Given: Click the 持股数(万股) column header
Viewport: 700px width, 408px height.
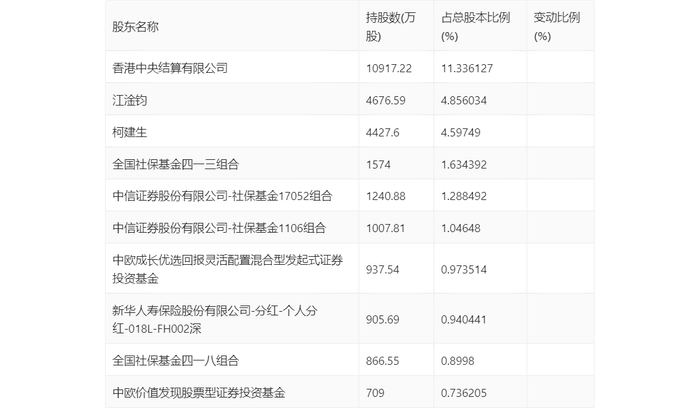Looking at the screenshot, I should [x=391, y=27].
